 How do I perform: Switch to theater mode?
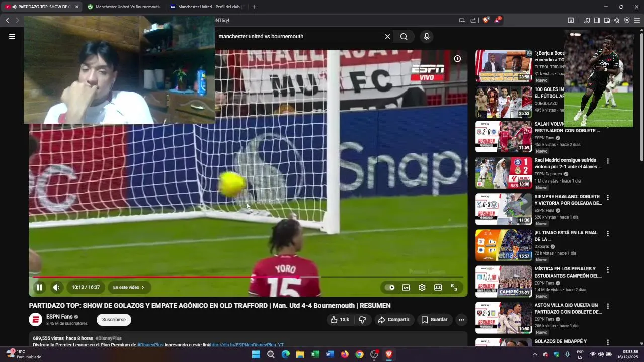coord(438,287)
